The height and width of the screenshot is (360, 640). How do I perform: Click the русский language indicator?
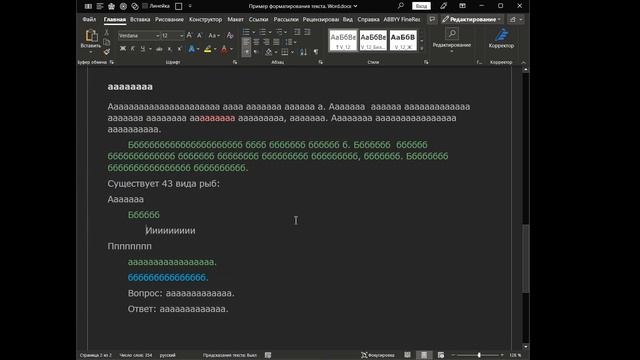pyautogui.click(x=167, y=355)
